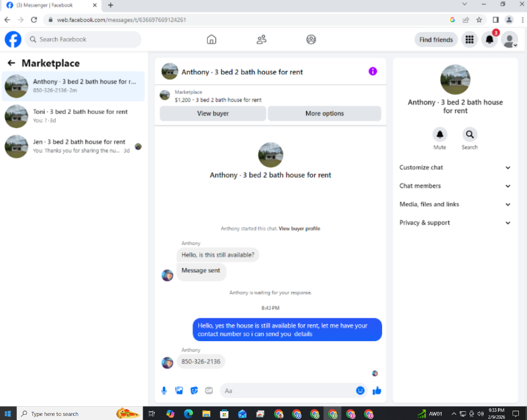
Task: Open the Facebook logo home link
Action: click(13, 39)
